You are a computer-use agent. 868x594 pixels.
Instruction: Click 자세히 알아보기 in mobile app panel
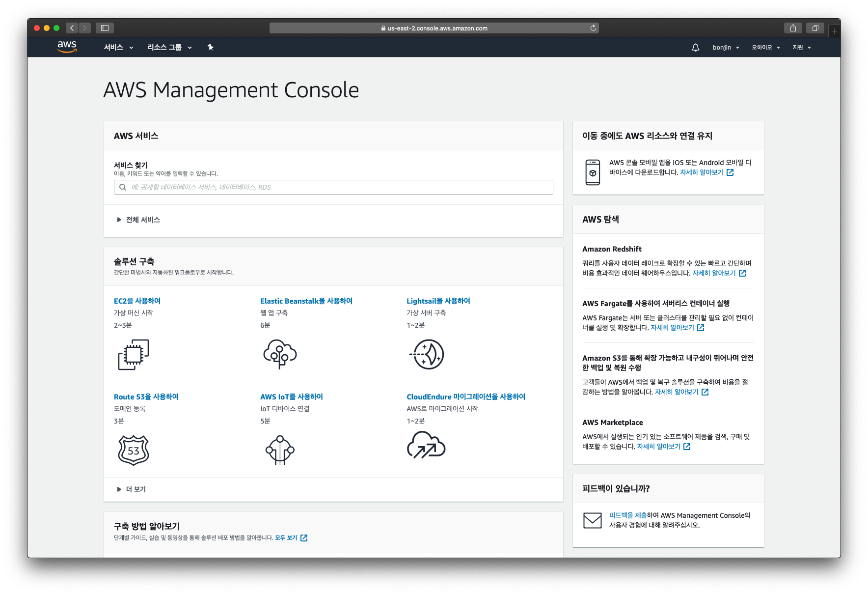[702, 172]
